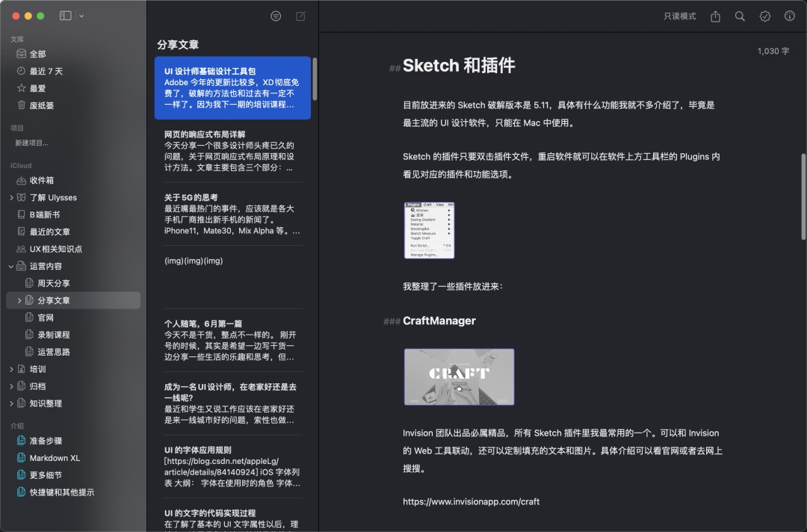Open 废纸篓 via its trash icon
The height and width of the screenshot is (532, 807).
pos(21,105)
